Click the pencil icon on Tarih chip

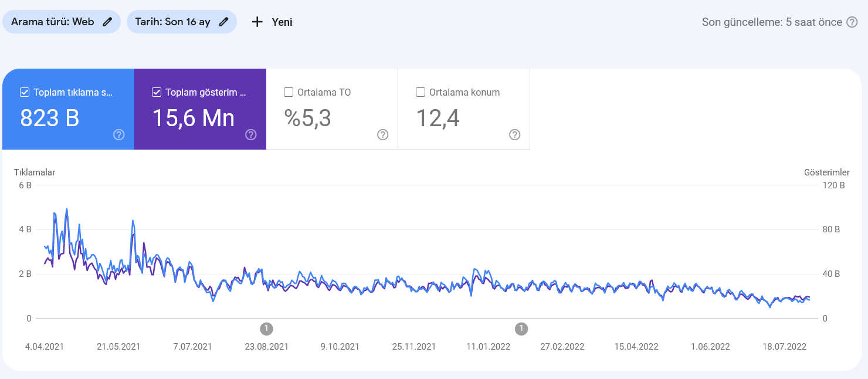(x=223, y=22)
